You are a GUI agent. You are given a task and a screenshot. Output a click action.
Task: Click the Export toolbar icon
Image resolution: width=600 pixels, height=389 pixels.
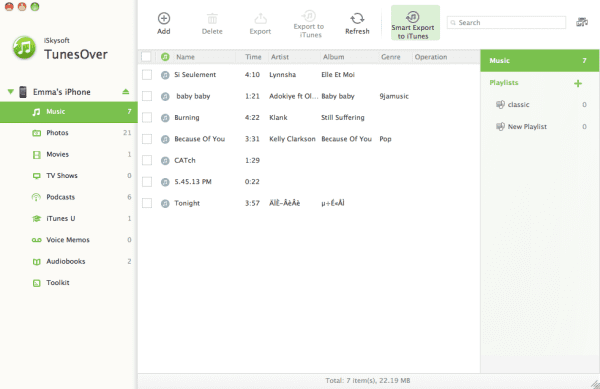pos(260,18)
